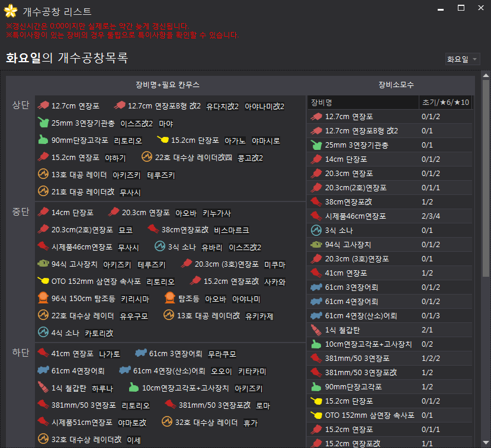
Task: Click 25mm 3연장기관총 icon in 상단 section
Action: click(x=43, y=123)
